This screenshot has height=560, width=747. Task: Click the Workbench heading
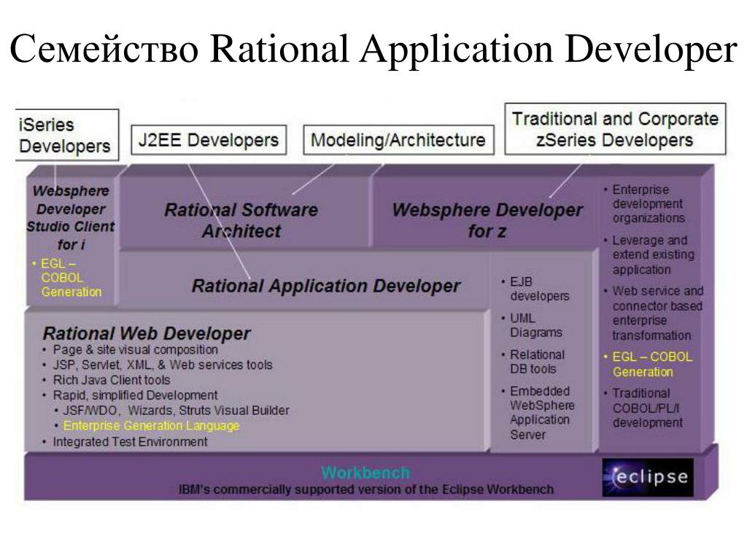pos(366,472)
